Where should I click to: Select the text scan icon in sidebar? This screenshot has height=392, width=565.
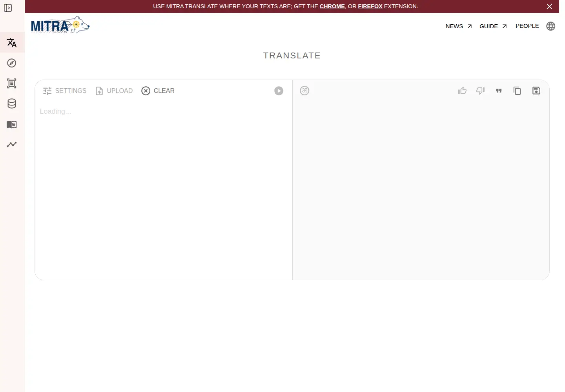(x=12, y=83)
